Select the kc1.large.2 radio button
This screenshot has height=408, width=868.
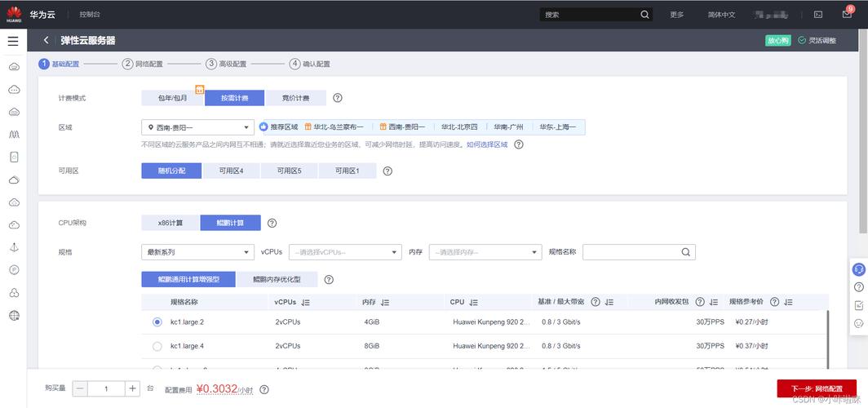click(157, 322)
